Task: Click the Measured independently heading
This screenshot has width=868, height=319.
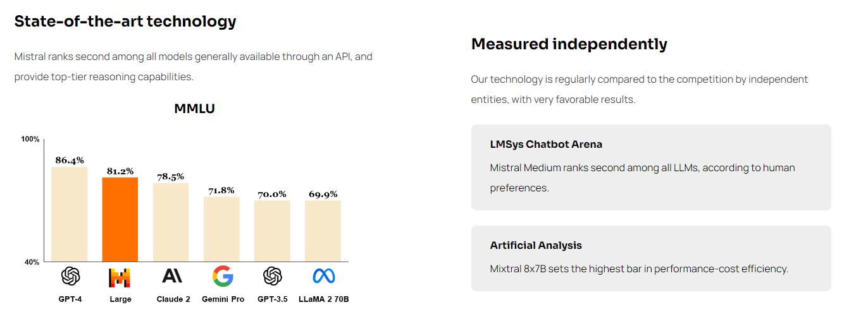Action: [569, 44]
